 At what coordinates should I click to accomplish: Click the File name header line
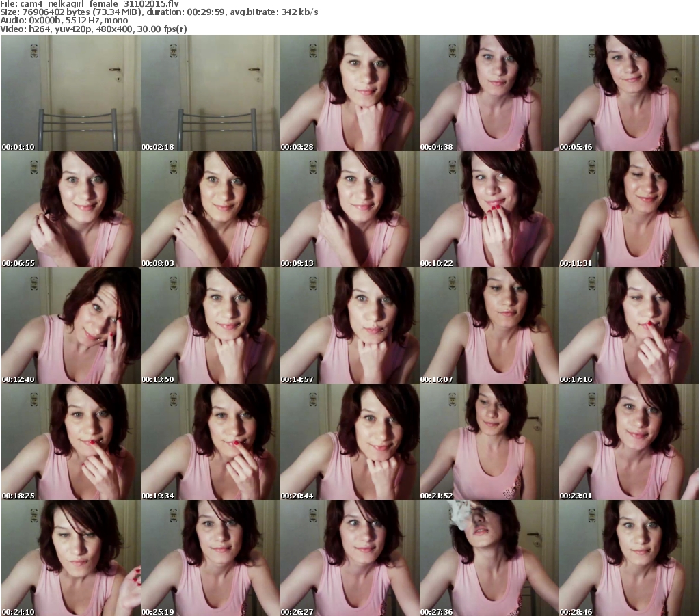point(90,4)
